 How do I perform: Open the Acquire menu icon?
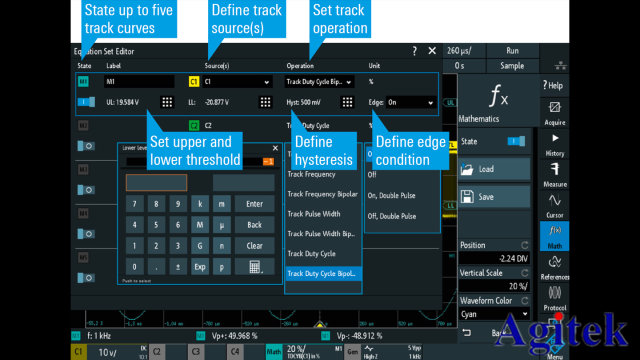click(x=554, y=113)
